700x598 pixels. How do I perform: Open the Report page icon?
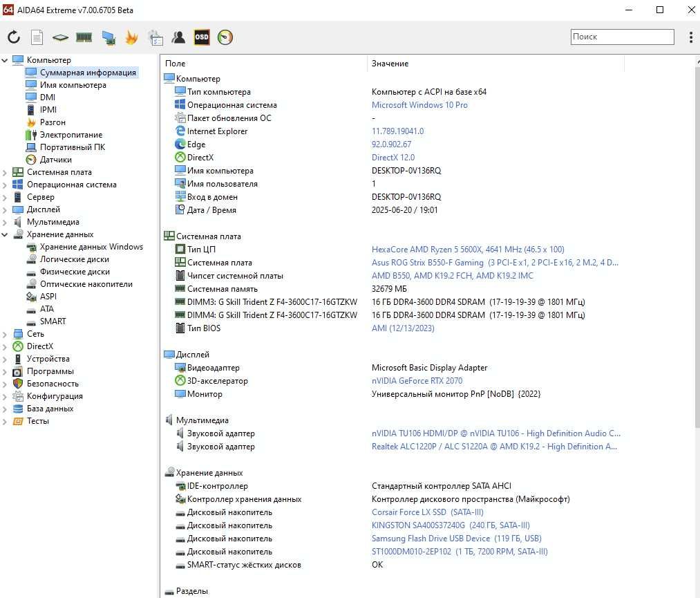37,37
